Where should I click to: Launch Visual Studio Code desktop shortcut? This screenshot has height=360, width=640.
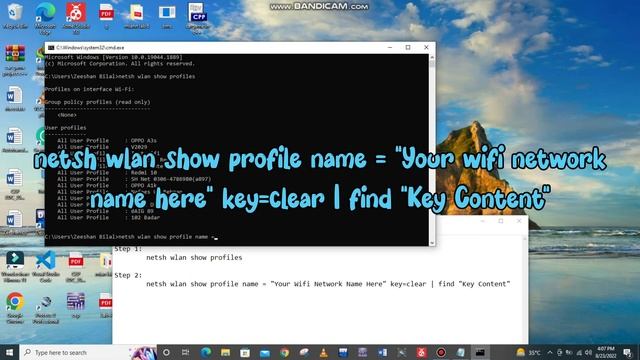(46, 266)
